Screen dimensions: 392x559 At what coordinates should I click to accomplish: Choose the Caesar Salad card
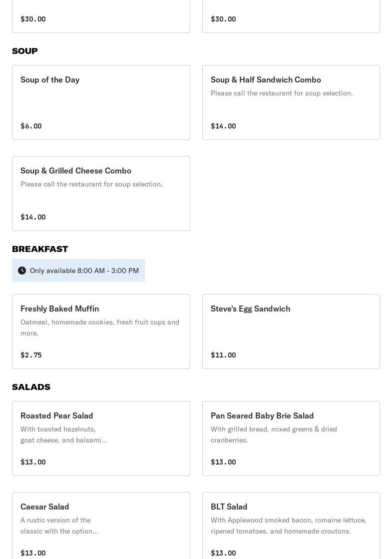coord(101,526)
